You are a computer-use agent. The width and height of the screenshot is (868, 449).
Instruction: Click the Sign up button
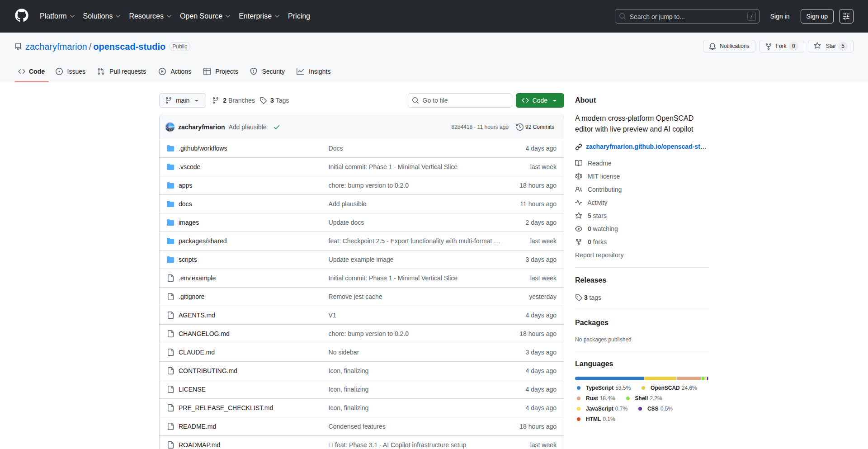click(816, 16)
